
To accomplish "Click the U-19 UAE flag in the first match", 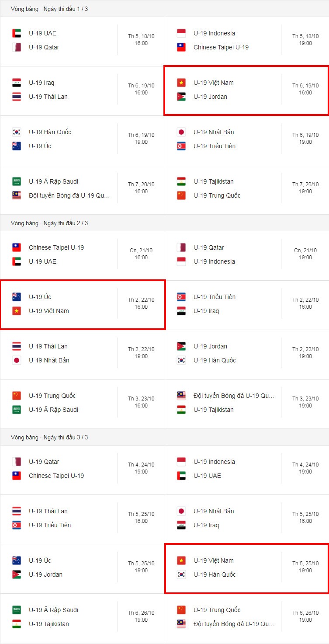I will [x=17, y=33].
